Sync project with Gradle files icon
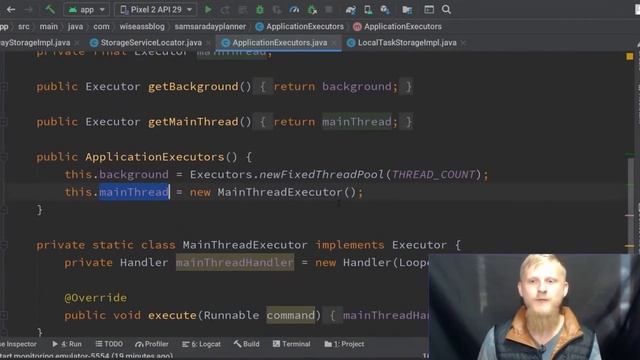The image size is (640, 360). [x=351, y=9]
